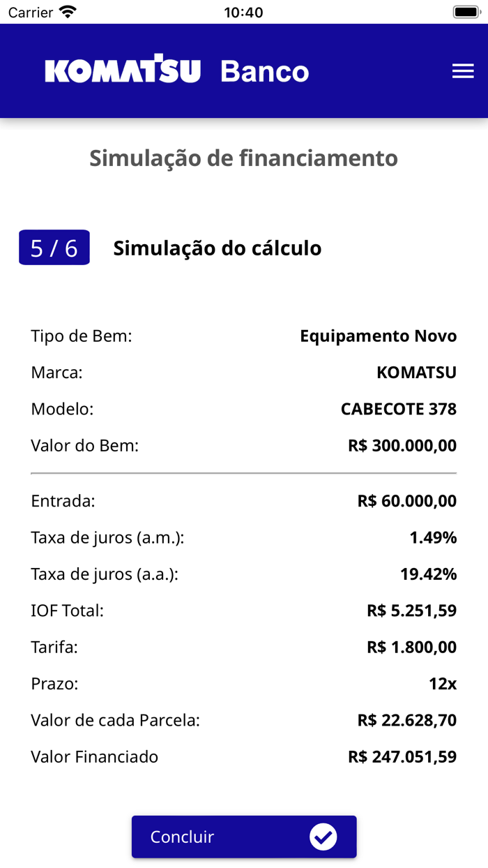
Task: Click the checkmark icon inside Concluir button
Action: (x=323, y=837)
